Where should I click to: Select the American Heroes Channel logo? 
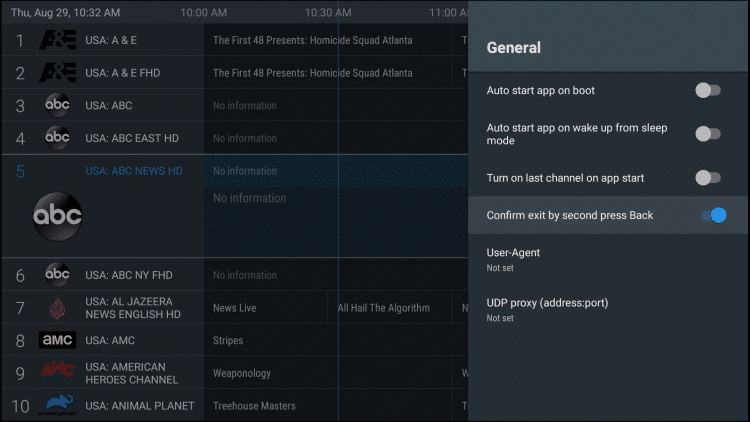coord(58,373)
